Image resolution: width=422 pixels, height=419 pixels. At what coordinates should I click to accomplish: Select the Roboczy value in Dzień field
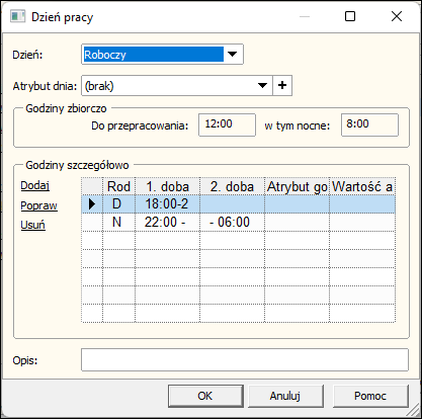click(153, 54)
